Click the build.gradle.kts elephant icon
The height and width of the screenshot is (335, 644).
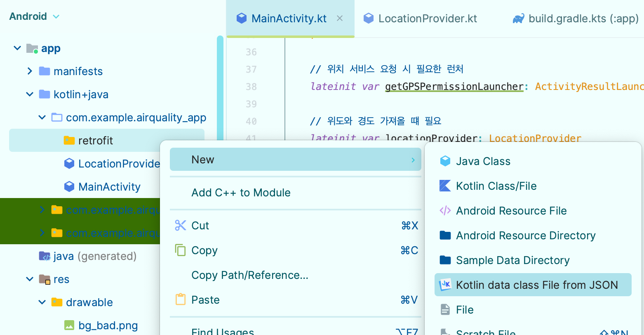518,19
